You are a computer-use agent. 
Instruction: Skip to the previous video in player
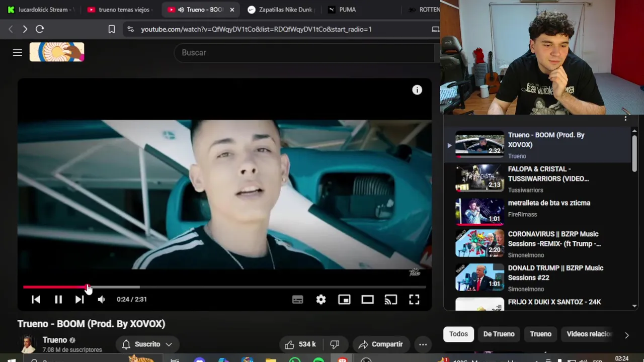coord(36,299)
